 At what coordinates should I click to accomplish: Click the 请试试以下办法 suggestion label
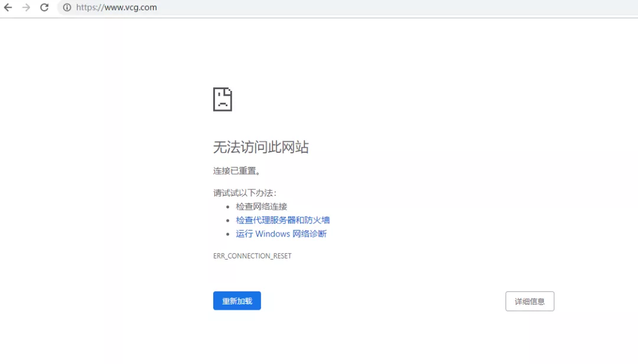[x=245, y=193]
